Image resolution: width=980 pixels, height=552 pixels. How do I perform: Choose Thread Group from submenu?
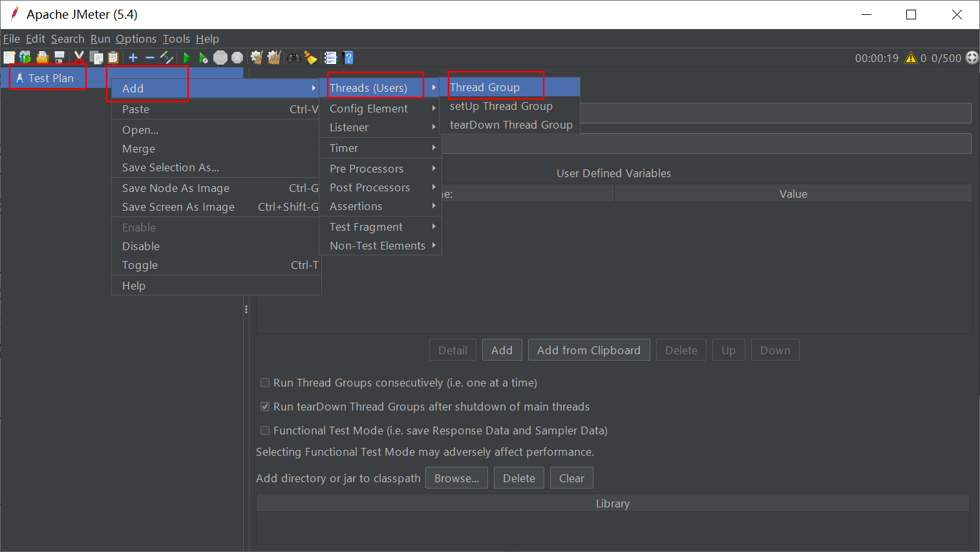pyautogui.click(x=509, y=87)
